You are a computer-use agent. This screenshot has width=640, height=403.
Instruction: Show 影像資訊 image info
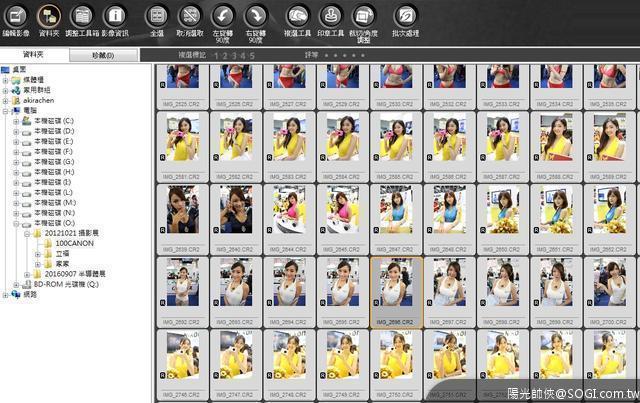pyautogui.click(x=115, y=16)
